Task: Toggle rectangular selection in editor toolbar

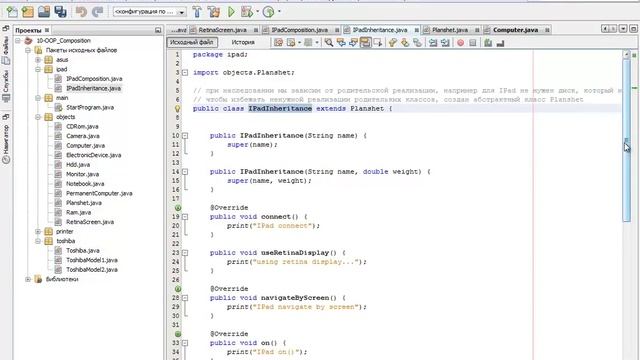Action: tap(378, 42)
